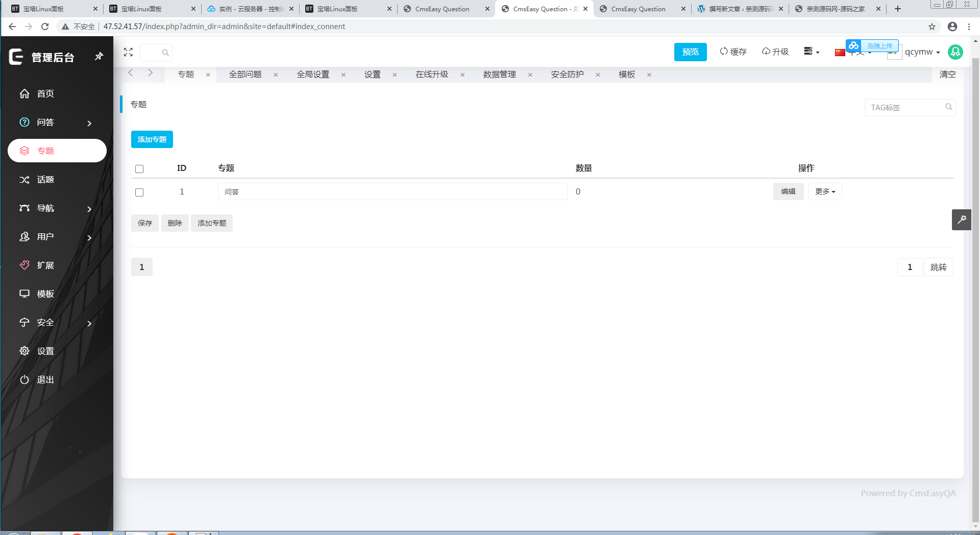Open the qcymw account dropdown
980x535 pixels.
[922, 52]
